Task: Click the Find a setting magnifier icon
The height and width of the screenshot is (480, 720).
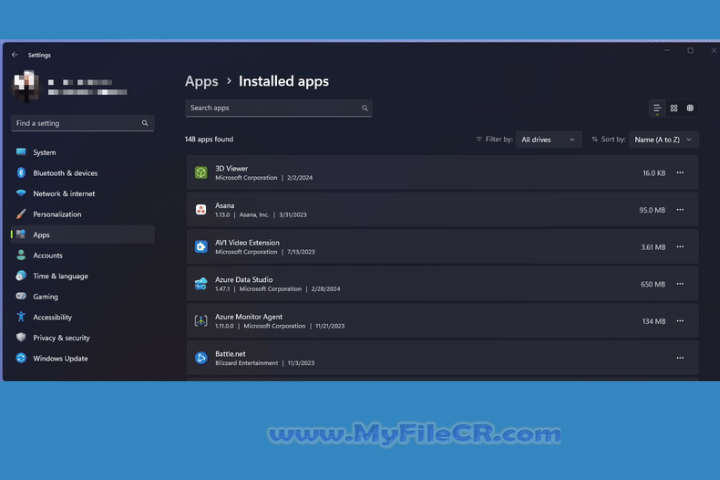Action: [145, 123]
